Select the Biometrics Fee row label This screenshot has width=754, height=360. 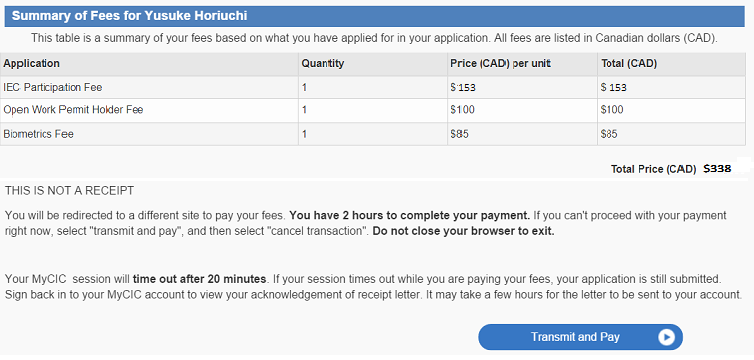pyautogui.click(x=38, y=134)
